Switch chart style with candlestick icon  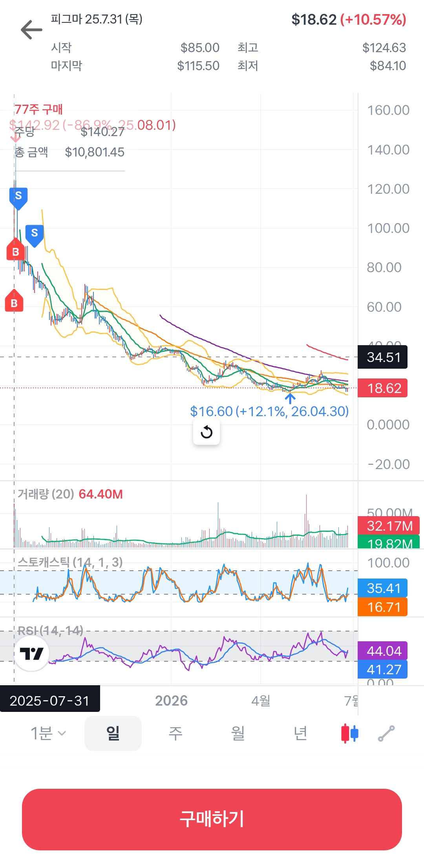point(349,733)
